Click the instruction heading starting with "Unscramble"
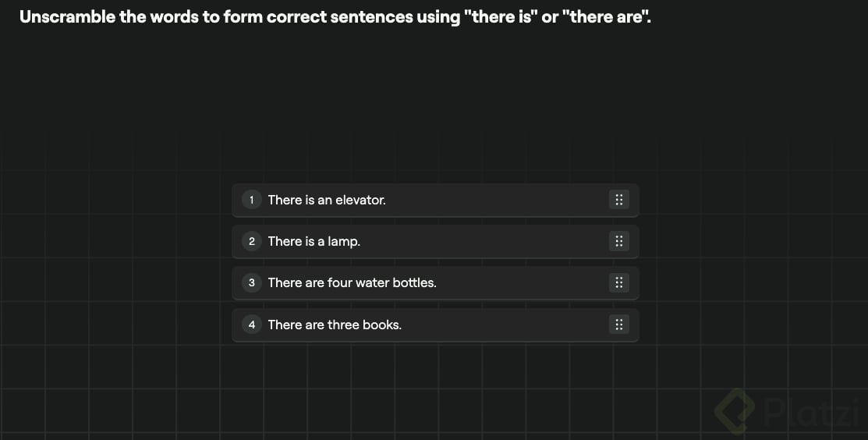Viewport: 868px width, 440px height. (335, 17)
